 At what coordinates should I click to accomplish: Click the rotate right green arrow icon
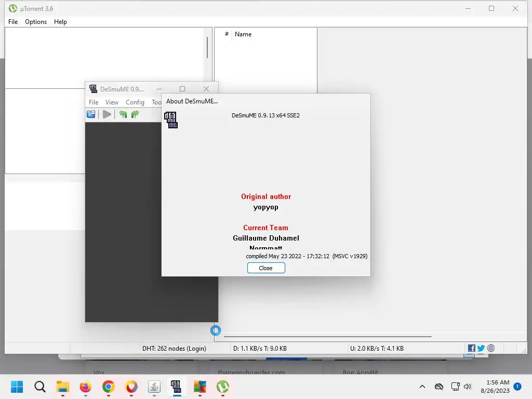135,114
